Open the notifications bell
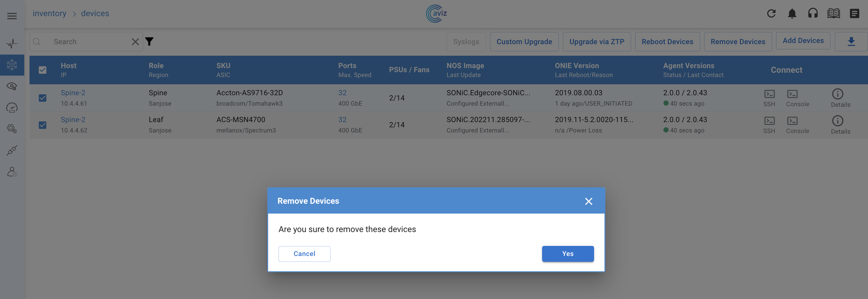The height and width of the screenshot is (299, 868). [792, 14]
